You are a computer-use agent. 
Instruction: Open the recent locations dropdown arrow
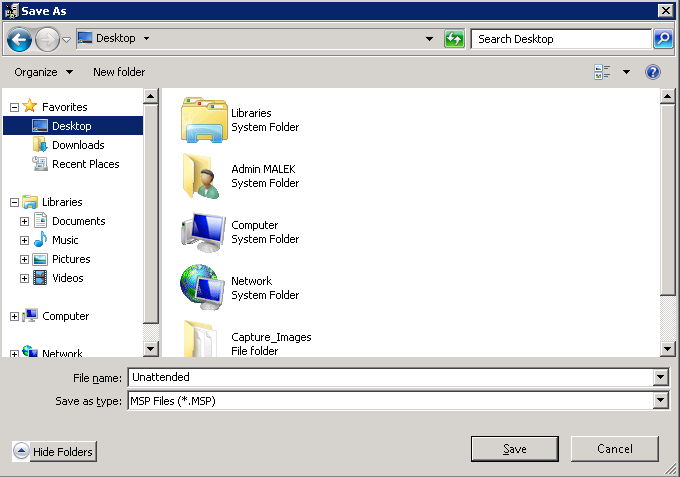pyautogui.click(x=66, y=39)
